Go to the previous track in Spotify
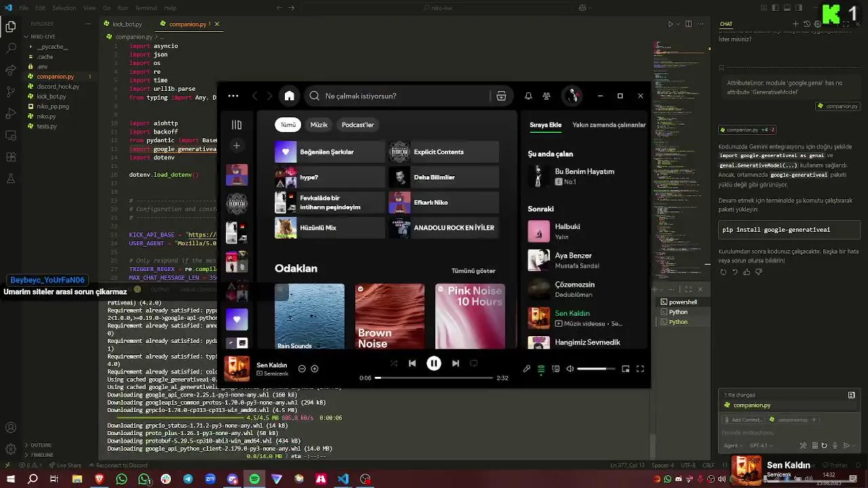The image size is (868, 488). (x=412, y=363)
